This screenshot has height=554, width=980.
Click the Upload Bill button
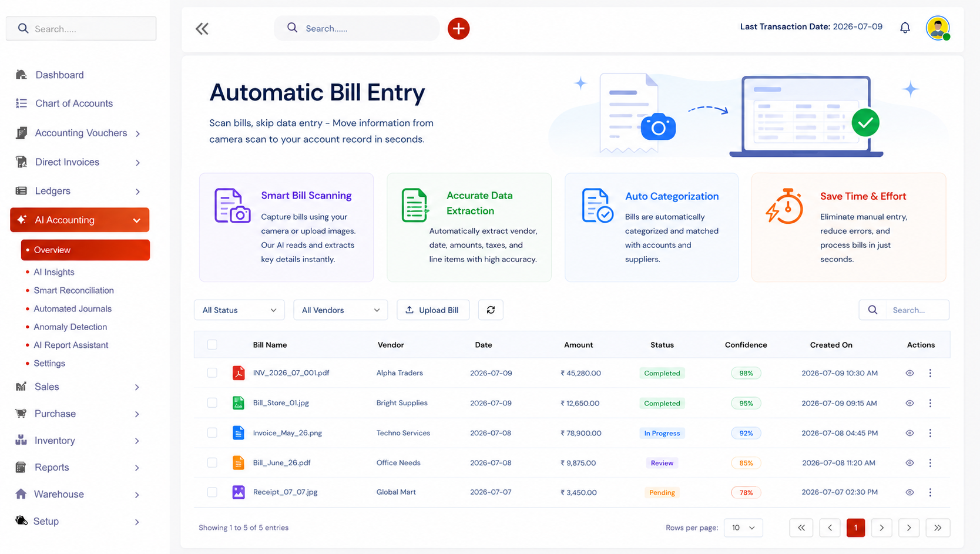click(433, 310)
